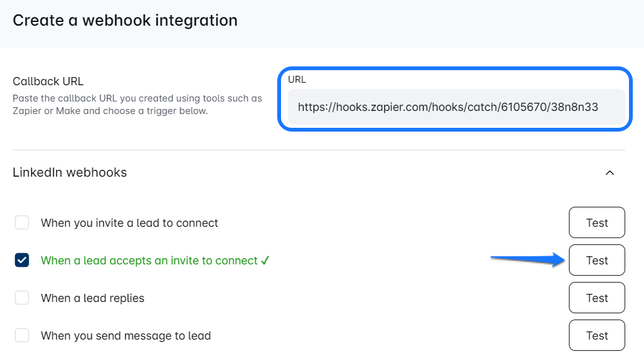Run Test for When a lead replies
The width and height of the screenshot is (644, 354).
click(596, 298)
